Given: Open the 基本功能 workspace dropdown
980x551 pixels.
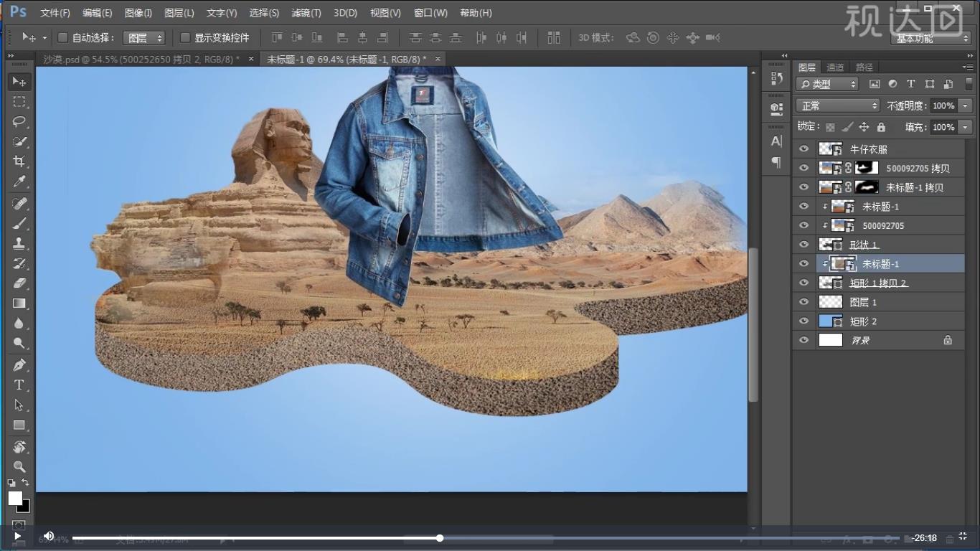Looking at the screenshot, I should pyautogui.click(x=931, y=38).
